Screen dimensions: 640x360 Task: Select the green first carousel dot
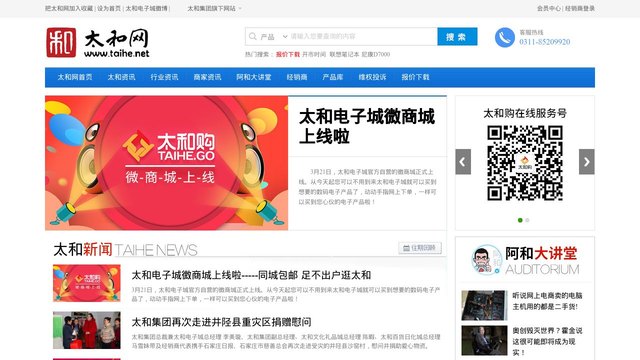[x=520, y=220]
